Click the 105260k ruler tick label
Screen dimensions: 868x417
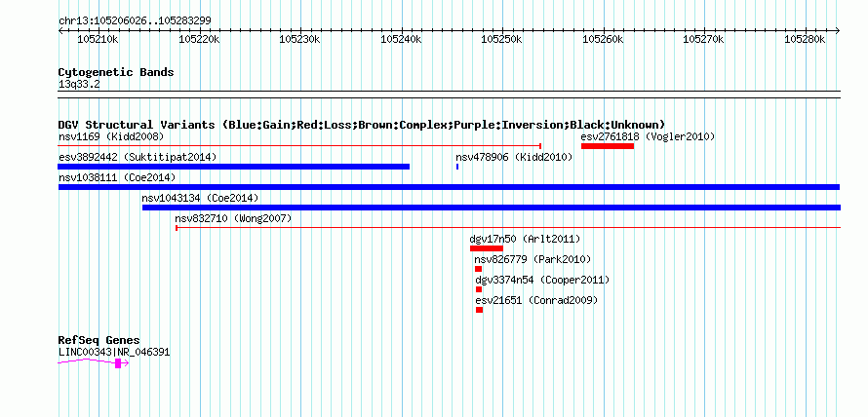coord(603,40)
